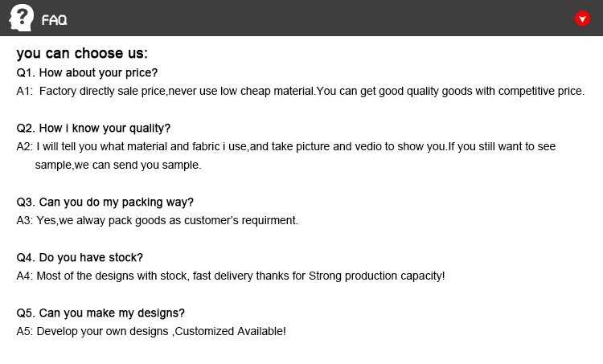This screenshot has width=603, height=364.
Task: Click the "Customized Available!" text
Action: click(231, 331)
